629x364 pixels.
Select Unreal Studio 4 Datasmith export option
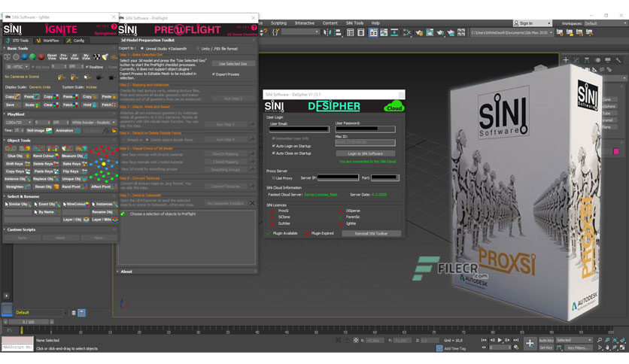click(x=141, y=48)
